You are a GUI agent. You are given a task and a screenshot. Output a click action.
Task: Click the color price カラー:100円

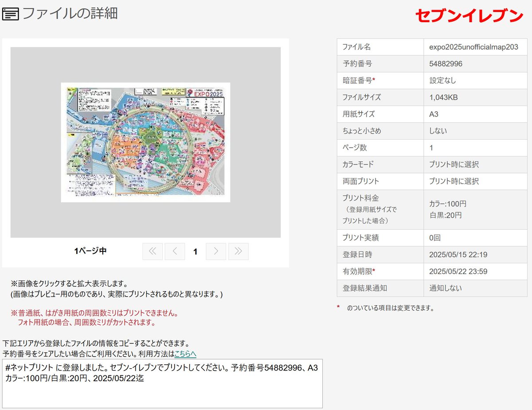pos(448,204)
